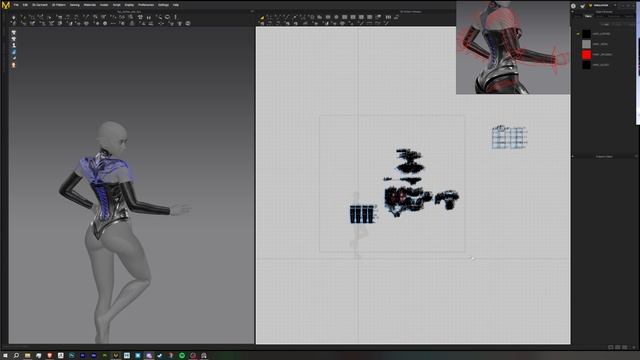The width and height of the screenshot is (640, 360).
Task: Open the Help menu
Action: pyautogui.click(x=176, y=5)
